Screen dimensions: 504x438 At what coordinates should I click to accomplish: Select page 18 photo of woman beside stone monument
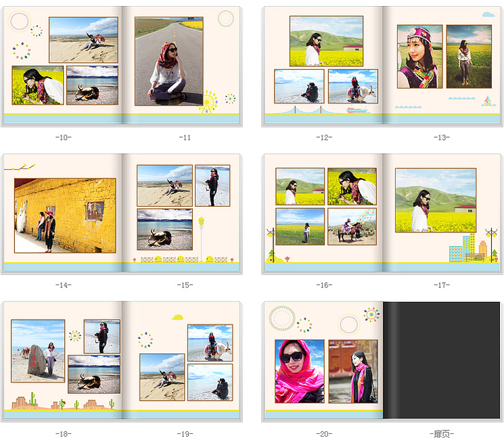tap(38, 351)
